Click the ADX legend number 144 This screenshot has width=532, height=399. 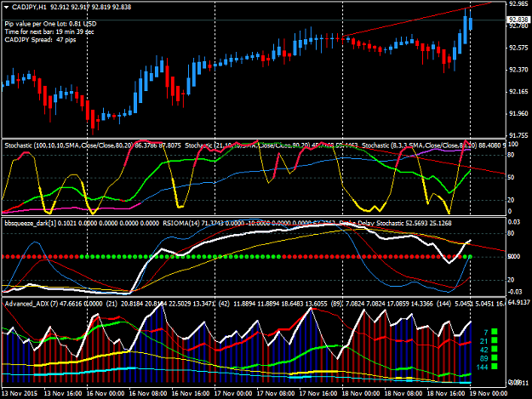coord(482,368)
